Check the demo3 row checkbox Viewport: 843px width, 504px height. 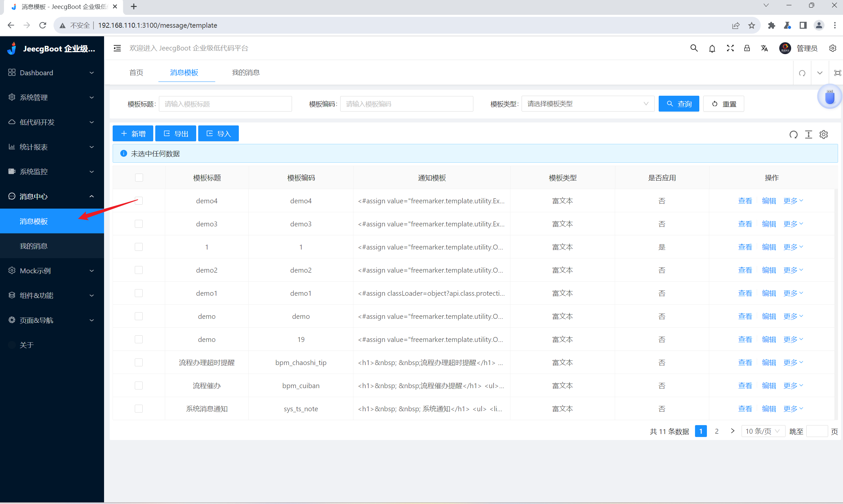pyautogui.click(x=139, y=224)
